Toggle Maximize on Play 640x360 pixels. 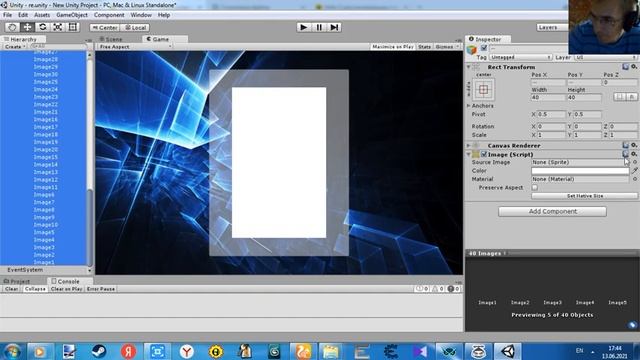393,47
